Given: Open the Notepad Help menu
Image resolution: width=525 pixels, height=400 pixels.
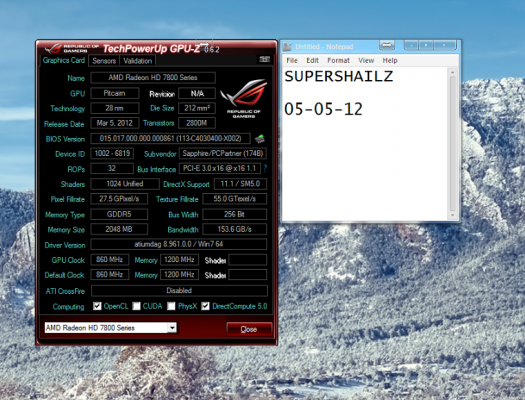Looking at the screenshot, I should (390, 61).
